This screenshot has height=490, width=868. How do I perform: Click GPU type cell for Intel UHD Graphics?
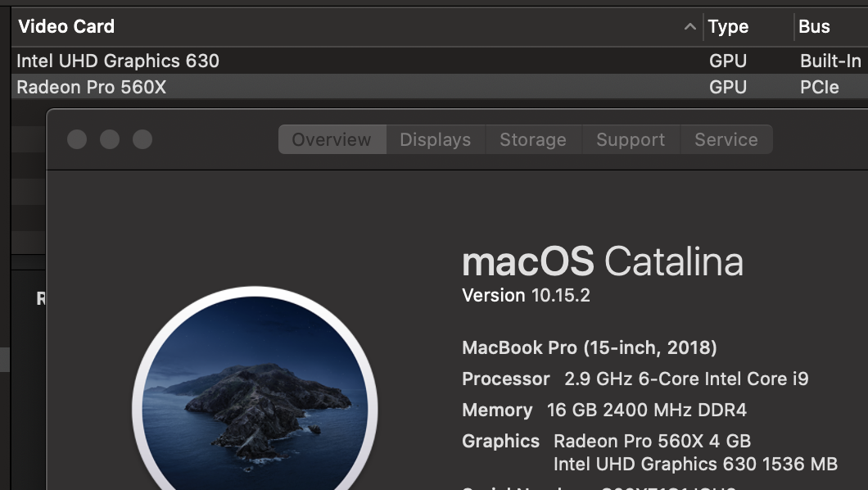coord(728,61)
